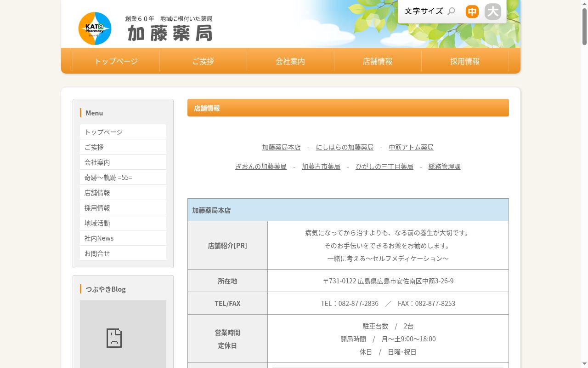Open 採用情報 in the orange navigation bar
This screenshot has width=588, height=368.
pos(465,61)
